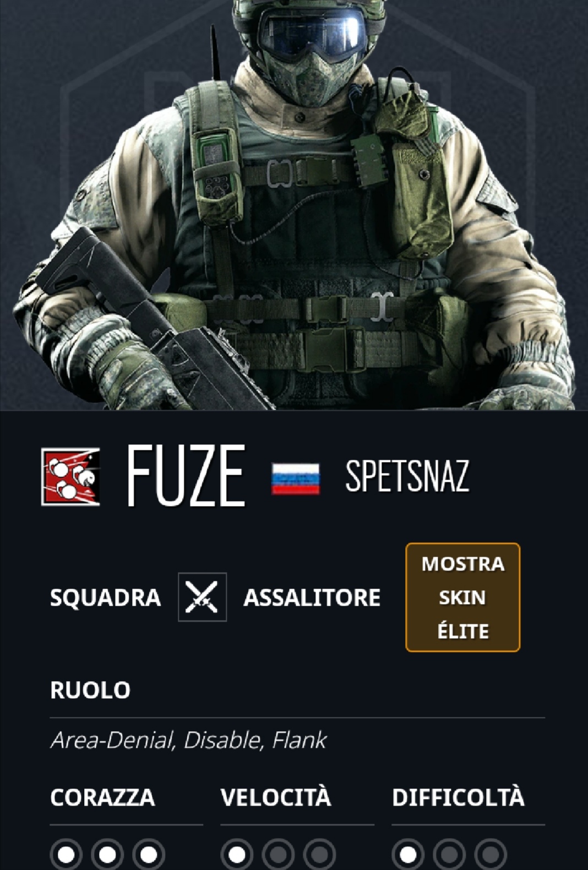Image resolution: width=588 pixels, height=870 pixels.
Task: Select the third Velocità rating dot
Action: pos(319,855)
